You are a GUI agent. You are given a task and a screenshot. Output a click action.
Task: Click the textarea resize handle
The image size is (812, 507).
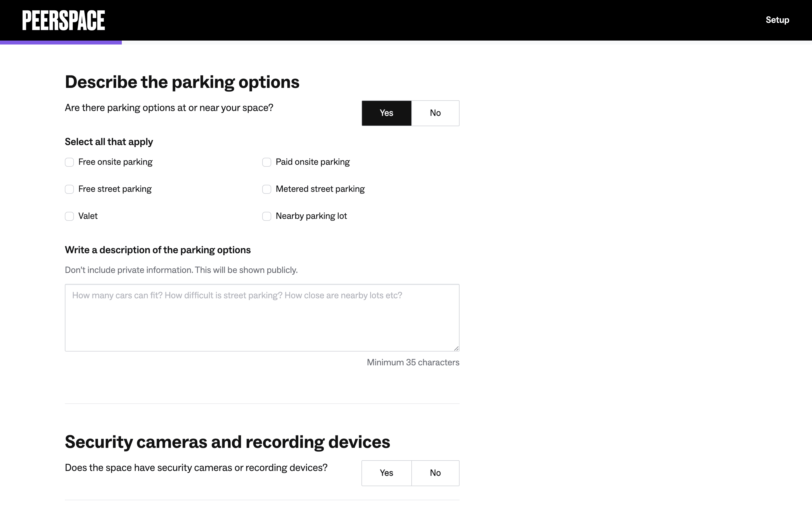click(x=456, y=348)
